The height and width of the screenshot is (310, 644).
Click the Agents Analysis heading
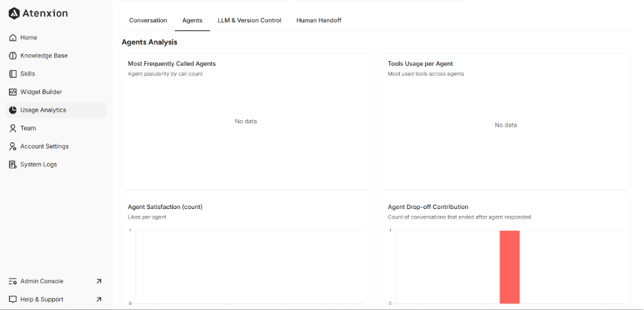149,42
